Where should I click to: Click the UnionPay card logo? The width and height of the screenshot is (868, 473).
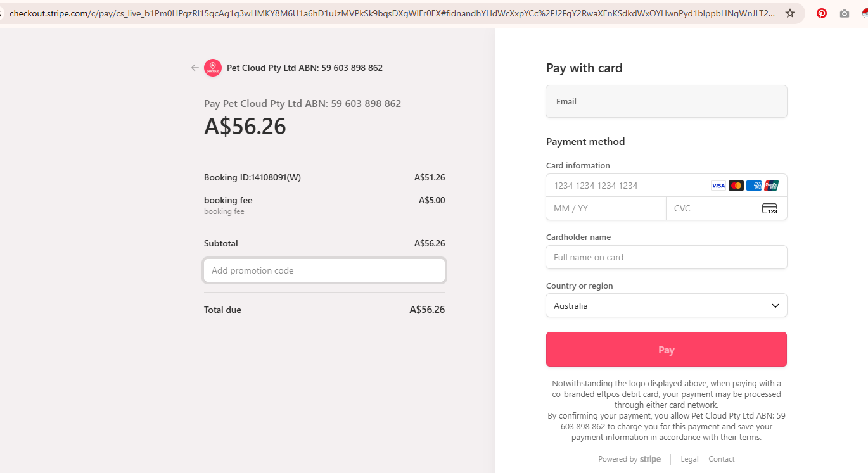771,186
